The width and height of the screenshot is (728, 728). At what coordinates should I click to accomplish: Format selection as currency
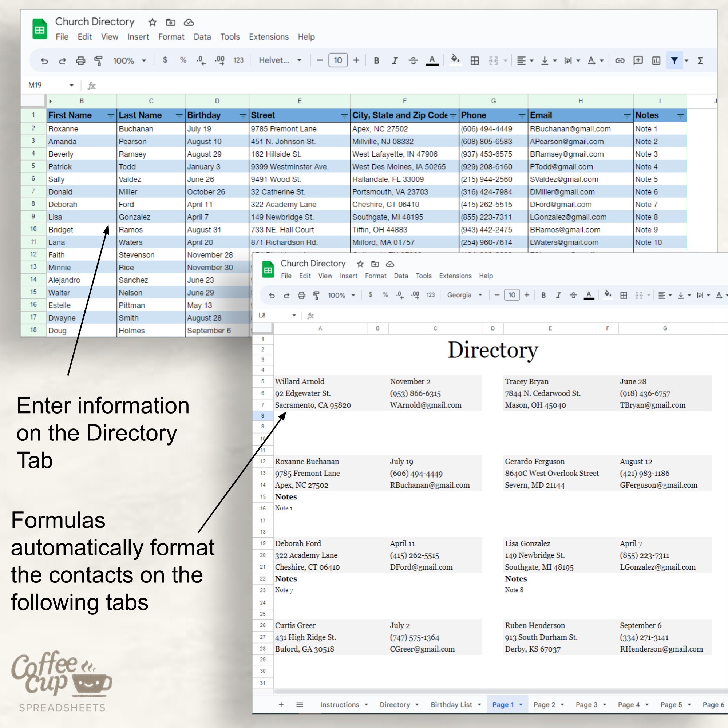tap(165, 60)
